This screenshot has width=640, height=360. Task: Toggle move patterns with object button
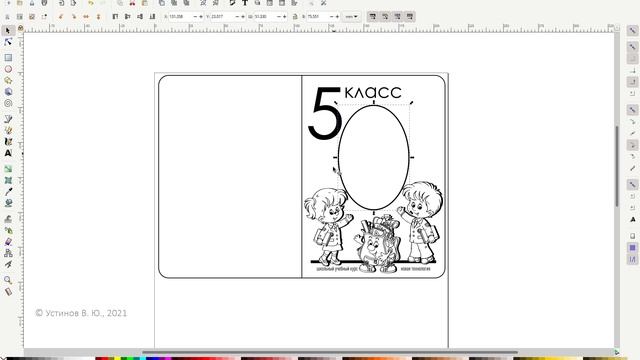[410, 17]
